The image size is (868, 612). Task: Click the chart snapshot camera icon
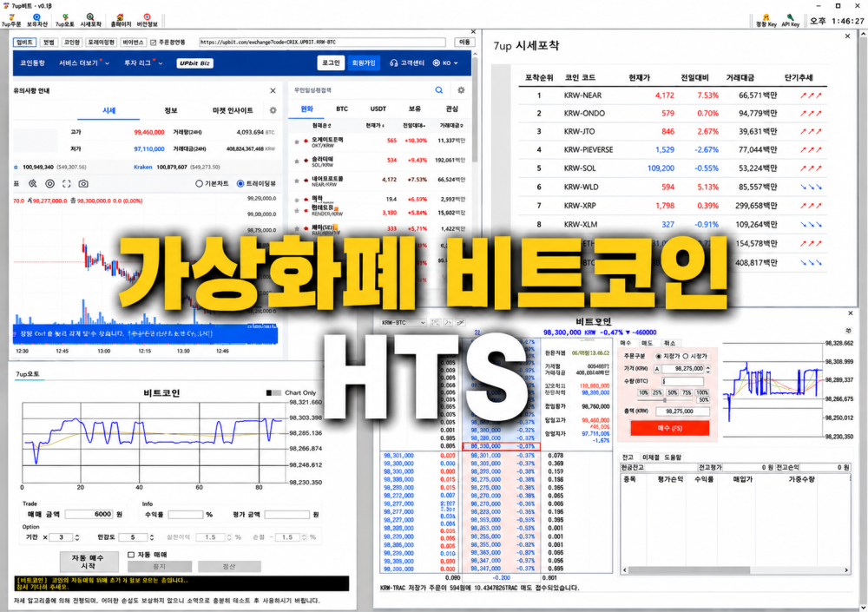83,183
